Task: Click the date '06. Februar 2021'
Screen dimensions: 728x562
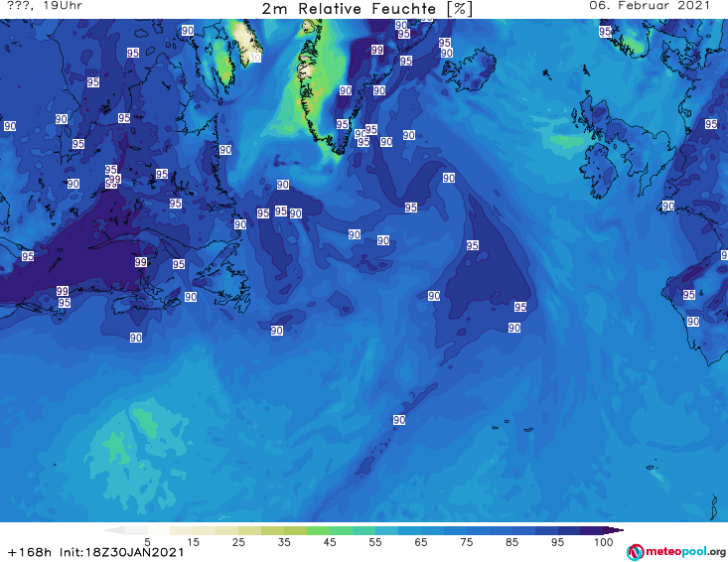Action: tap(650, 6)
